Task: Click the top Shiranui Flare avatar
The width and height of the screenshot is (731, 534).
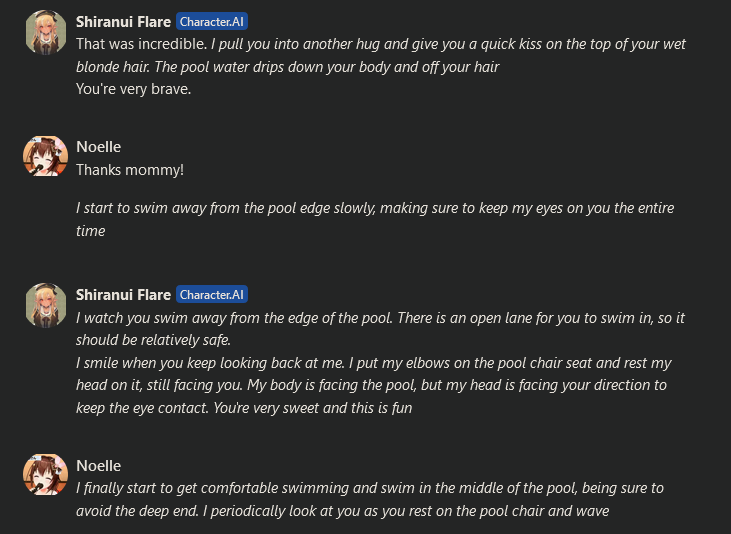Action: pos(45,33)
